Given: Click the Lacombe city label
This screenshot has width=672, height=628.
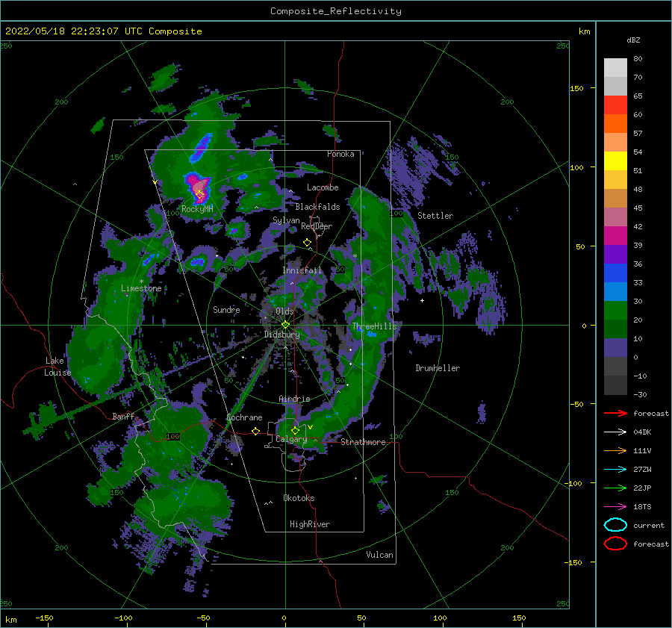Looking at the screenshot, I should (323, 187).
